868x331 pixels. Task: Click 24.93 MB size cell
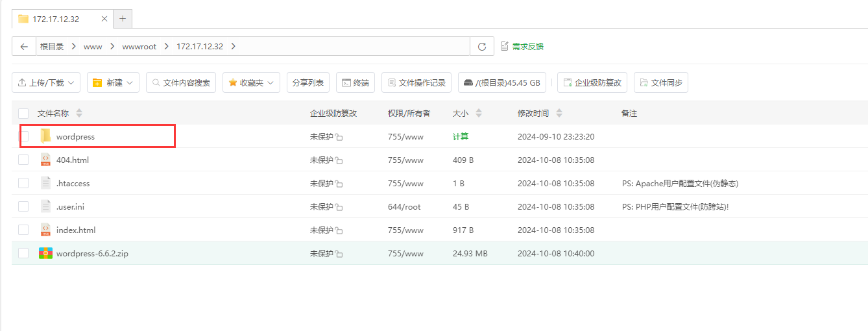point(470,253)
